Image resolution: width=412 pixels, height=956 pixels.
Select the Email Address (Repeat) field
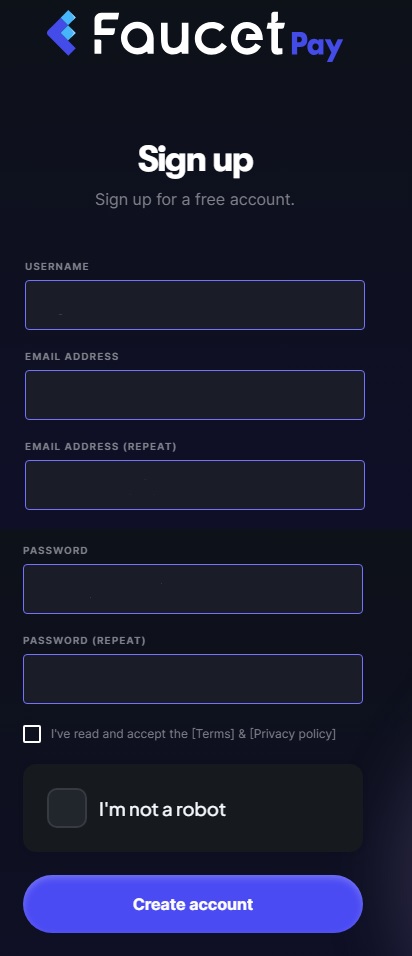click(195, 485)
